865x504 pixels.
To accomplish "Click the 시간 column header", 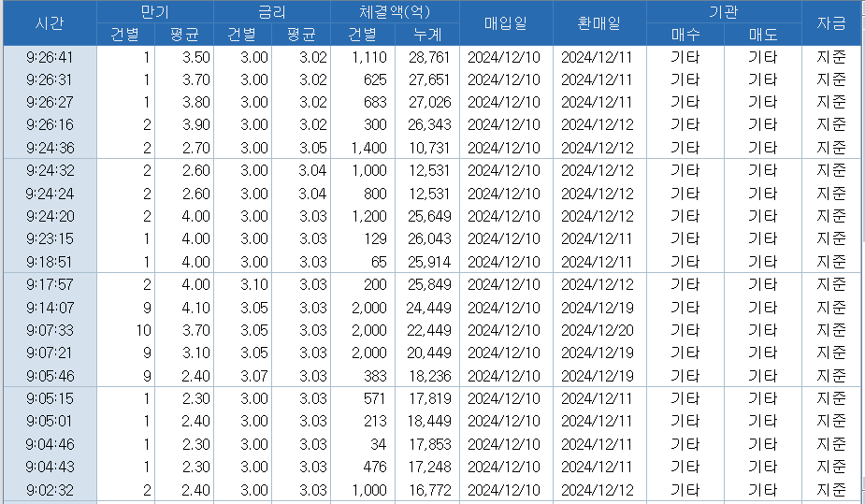I will (50, 23).
